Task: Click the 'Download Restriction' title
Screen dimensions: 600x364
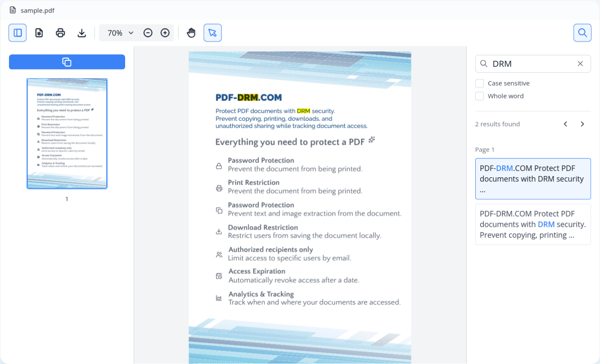Action: click(263, 227)
